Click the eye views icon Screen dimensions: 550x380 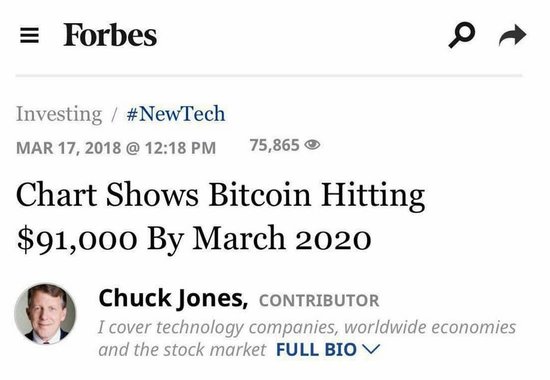[312, 145]
